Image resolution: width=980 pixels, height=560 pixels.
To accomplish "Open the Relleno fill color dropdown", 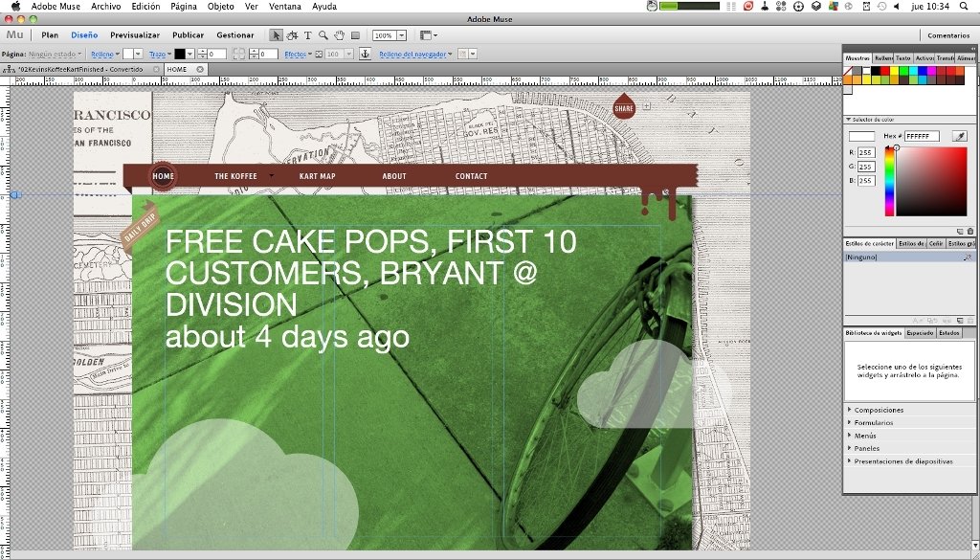I will 138,55.
